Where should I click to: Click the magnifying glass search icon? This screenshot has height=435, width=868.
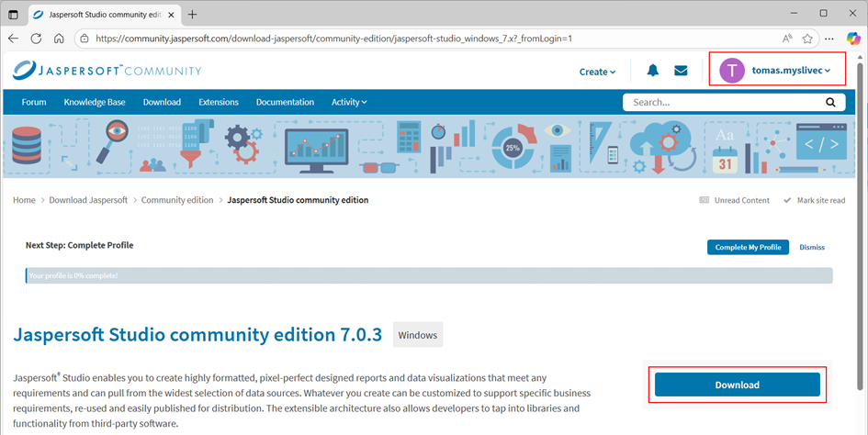(x=829, y=103)
